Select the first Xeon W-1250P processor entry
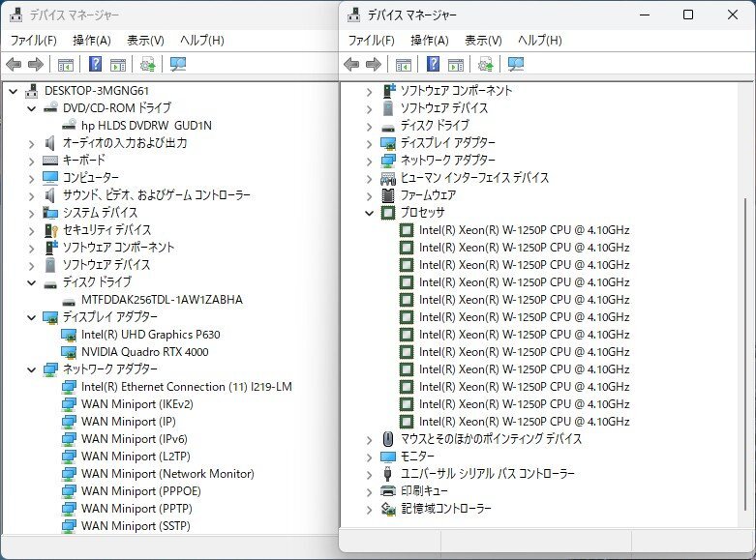This screenshot has height=560, width=756. pos(524,230)
